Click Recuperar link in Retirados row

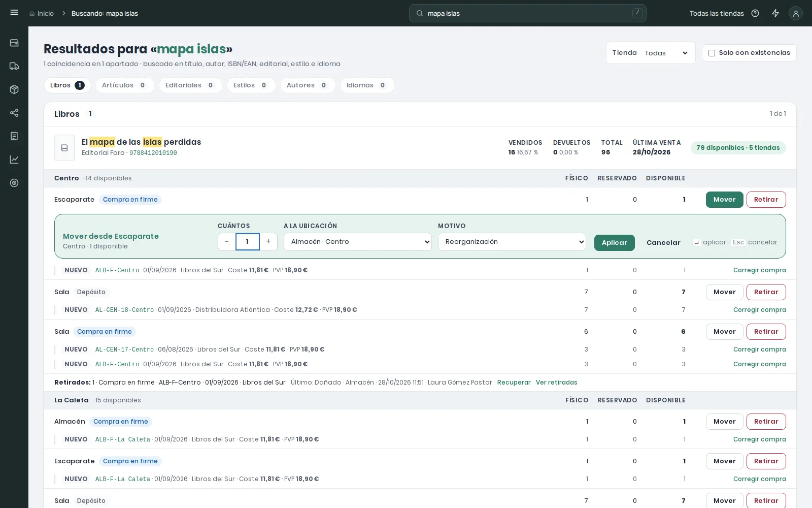pyautogui.click(x=514, y=383)
